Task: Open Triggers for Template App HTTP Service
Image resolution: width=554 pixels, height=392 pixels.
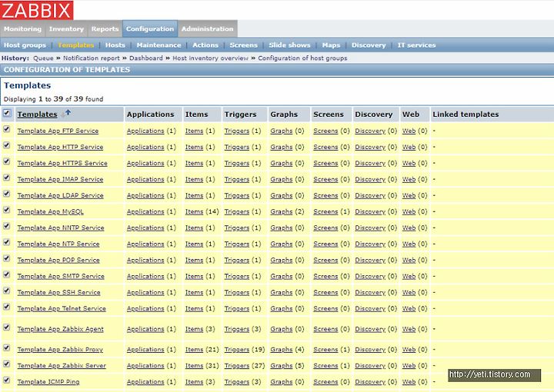Action: click(237, 147)
